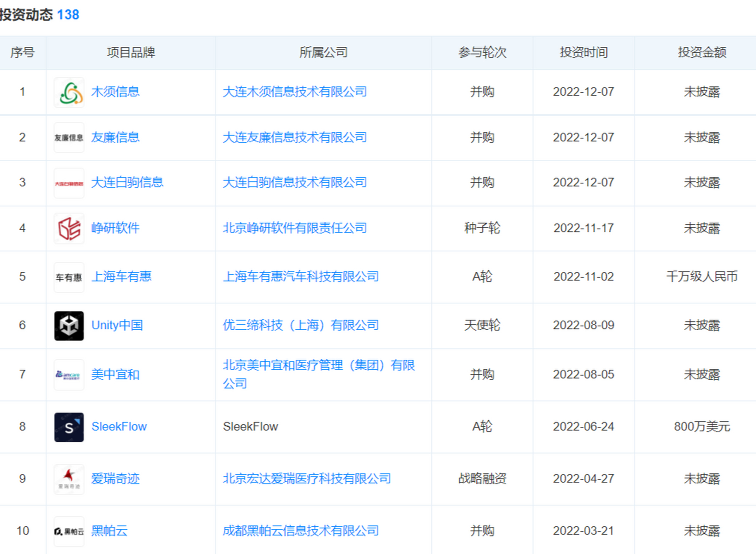Visit 上海车有惠汽车科技有限公司 company page

click(301, 276)
